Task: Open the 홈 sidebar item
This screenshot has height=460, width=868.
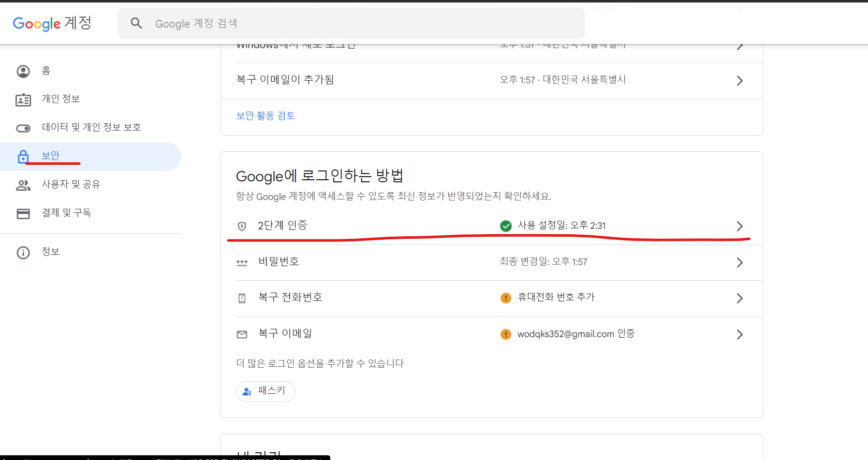Action: point(91,71)
